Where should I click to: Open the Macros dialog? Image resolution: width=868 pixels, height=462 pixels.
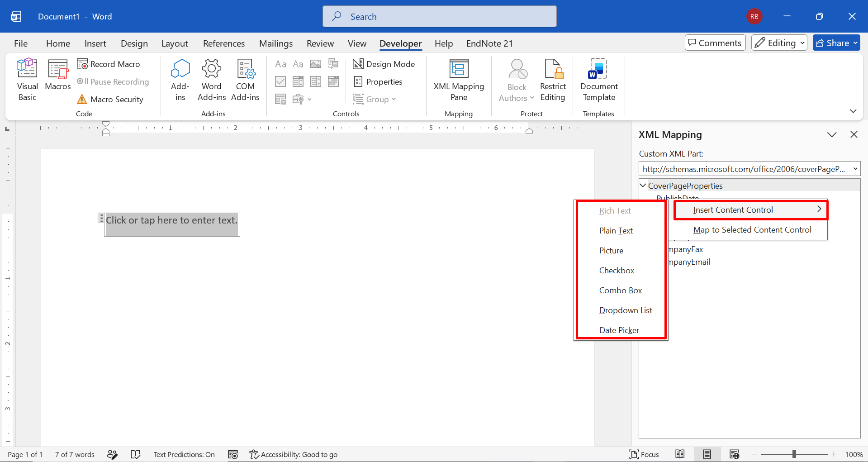58,75
